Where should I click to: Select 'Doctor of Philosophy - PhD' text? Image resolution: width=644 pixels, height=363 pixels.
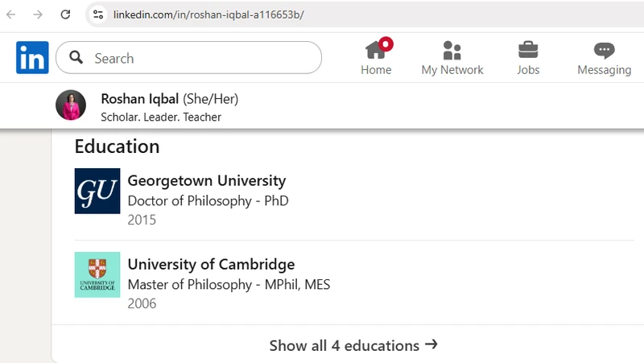[x=208, y=200]
